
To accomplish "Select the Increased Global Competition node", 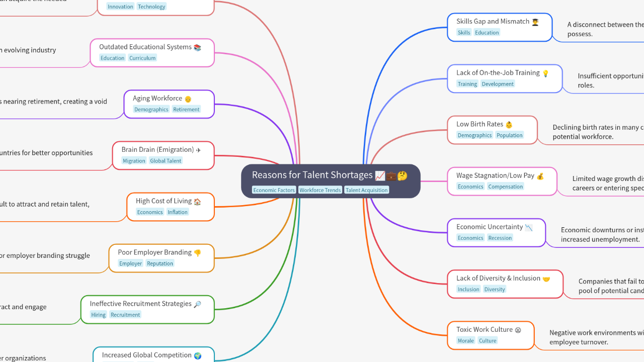I will click(x=153, y=354).
